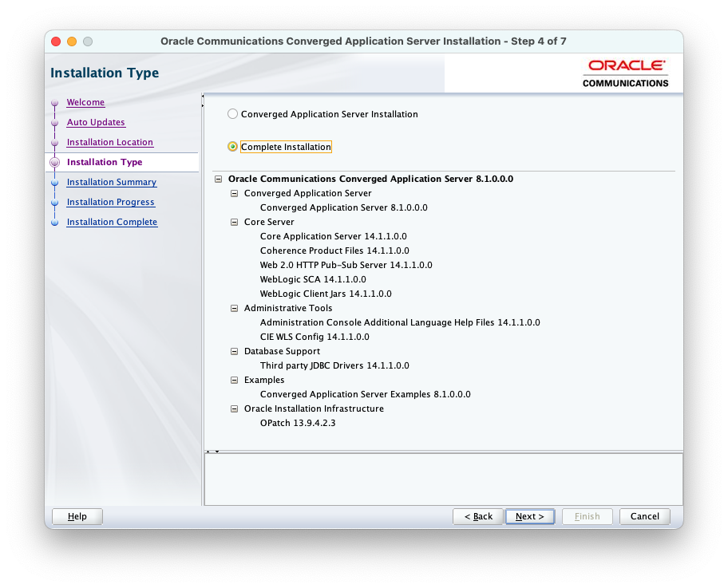Click the Installation Complete step bullet icon
The image size is (728, 588).
(x=55, y=223)
